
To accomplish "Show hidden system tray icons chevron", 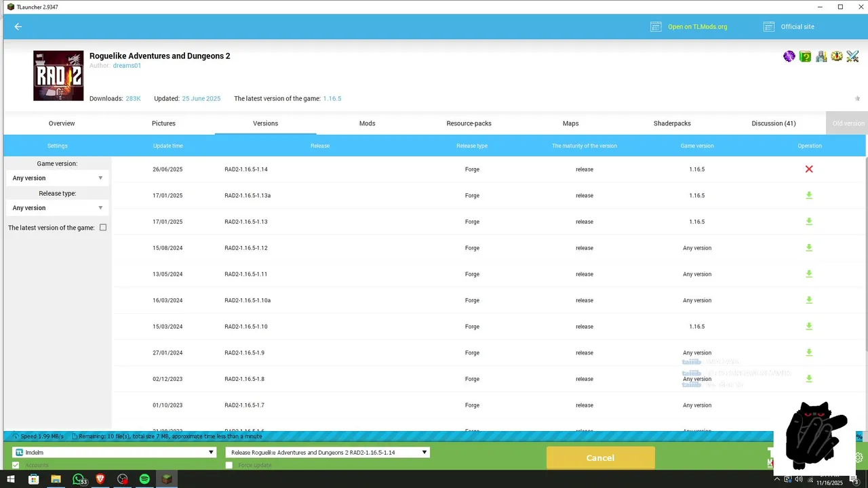I will point(777,479).
